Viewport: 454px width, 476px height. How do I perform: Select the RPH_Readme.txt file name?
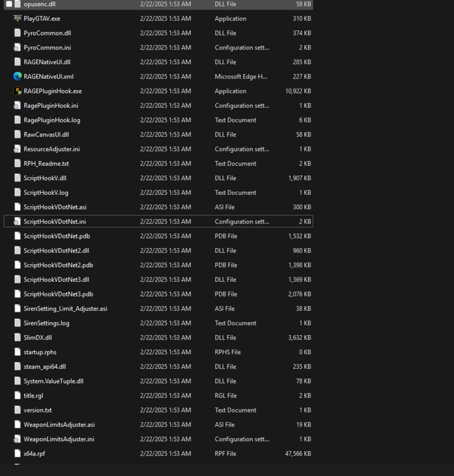[46, 164]
